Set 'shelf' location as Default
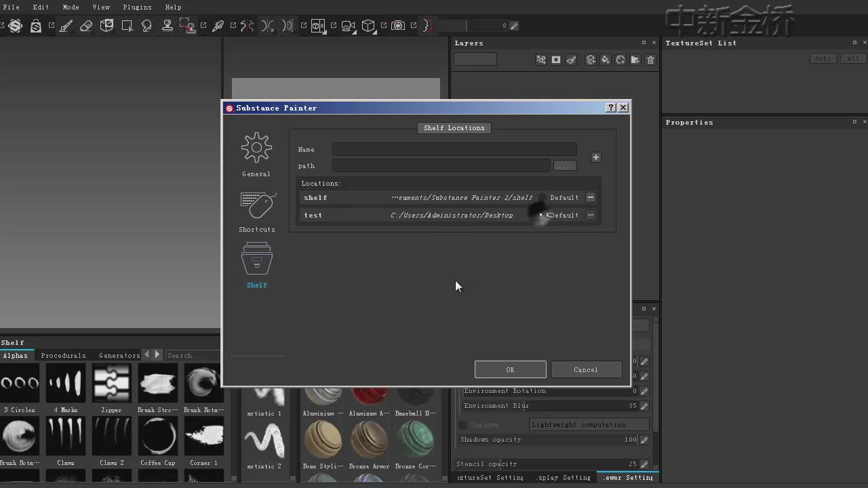 coord(542,197)
